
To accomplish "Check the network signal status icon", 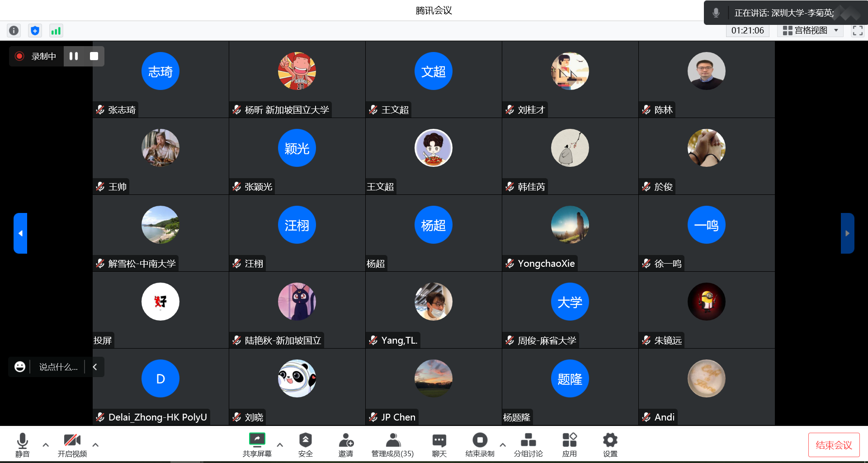I will coord(56,31).
